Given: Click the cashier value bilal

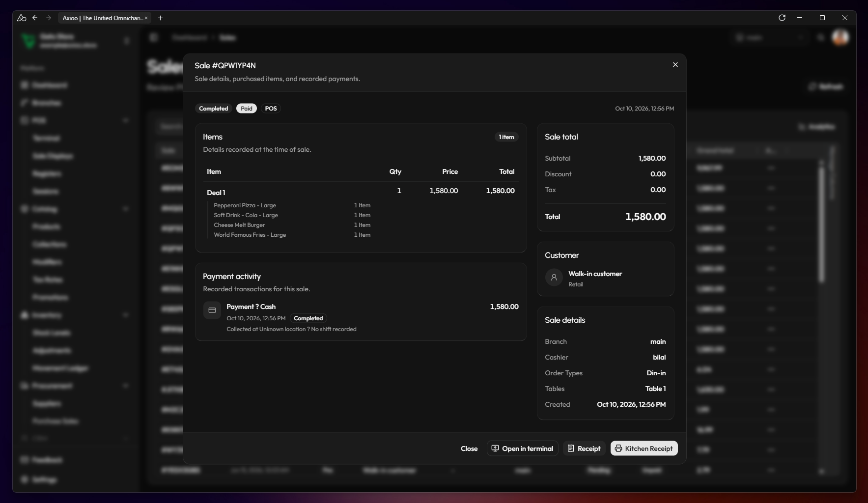Looking at the screenshot, I should 659,357.
